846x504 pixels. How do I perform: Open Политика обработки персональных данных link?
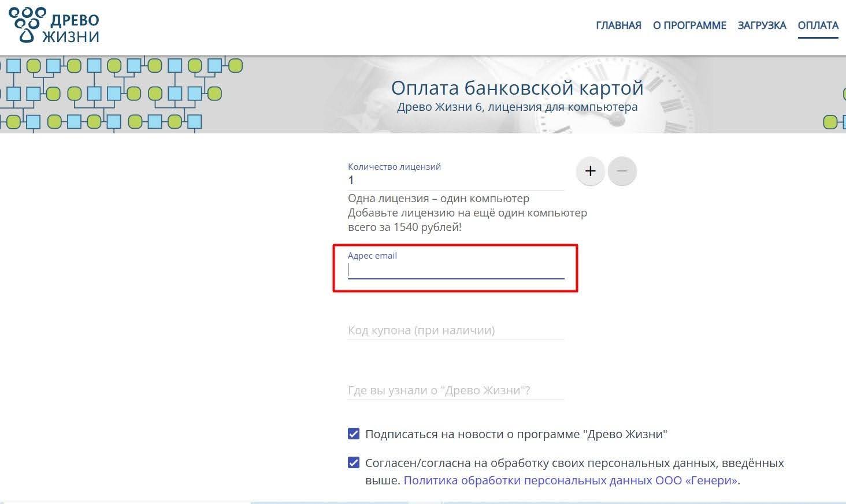(x=570, y=480)
